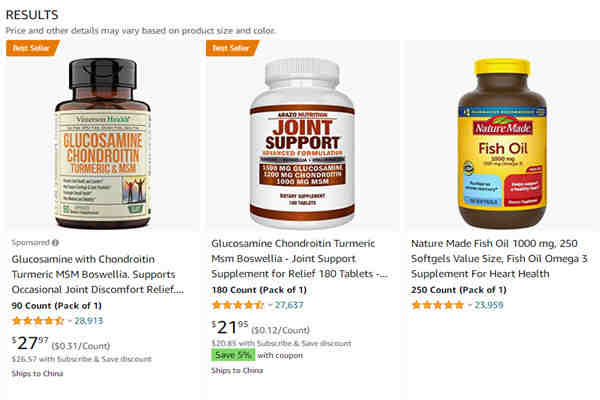
Task: View the 23,959 reviews
Action: (x=489, y=305)
